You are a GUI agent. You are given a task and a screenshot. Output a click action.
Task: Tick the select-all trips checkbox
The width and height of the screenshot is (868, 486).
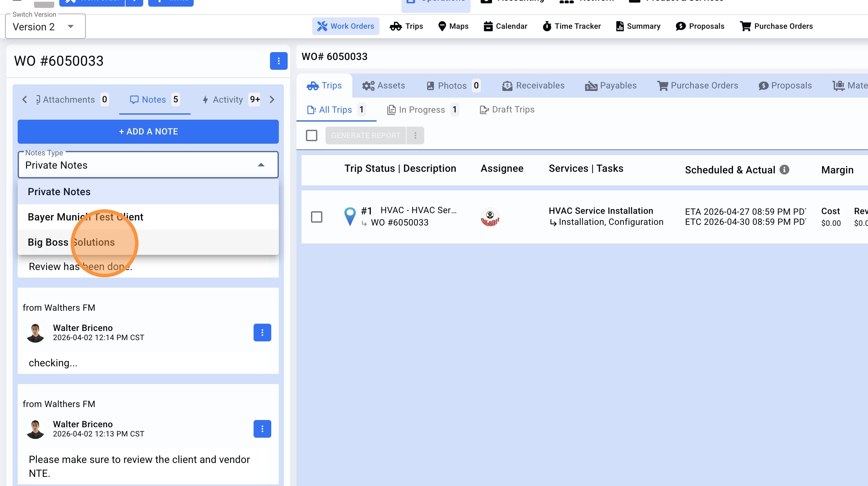[311, 135]
